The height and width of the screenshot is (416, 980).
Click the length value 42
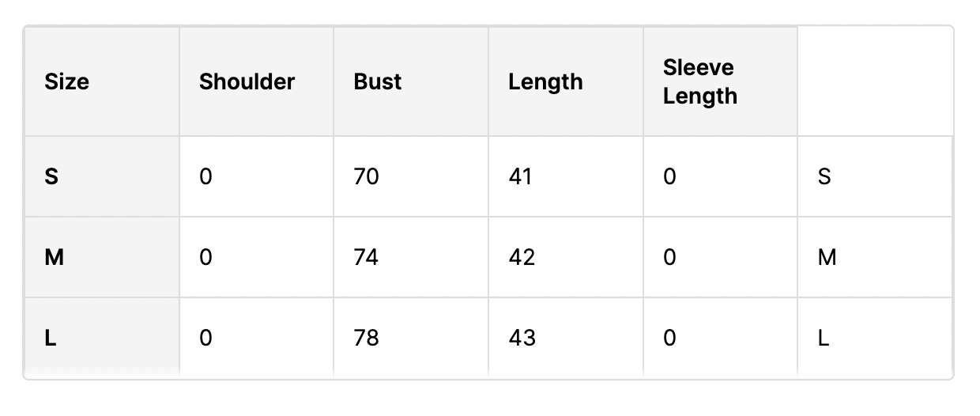[522, 257]
